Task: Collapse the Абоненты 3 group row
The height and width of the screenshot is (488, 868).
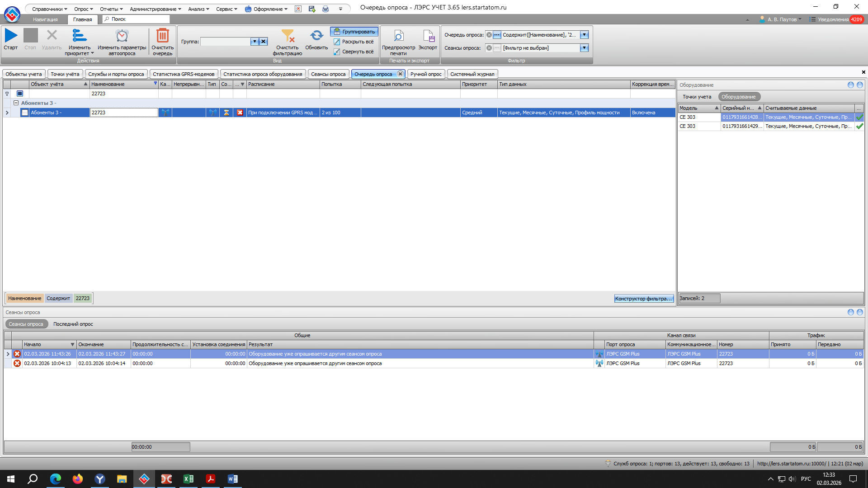Action: (x=16, y=103)
